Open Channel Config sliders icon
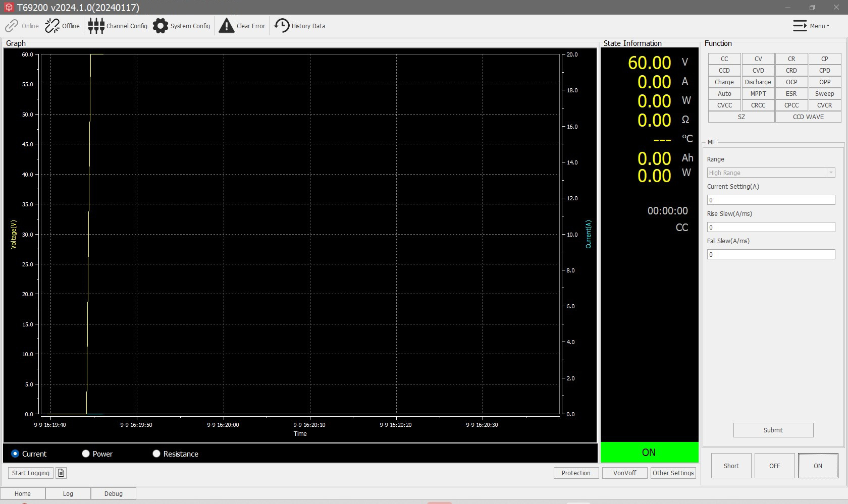The height and width of the screenshot is (504, 848). click(96, 26)
